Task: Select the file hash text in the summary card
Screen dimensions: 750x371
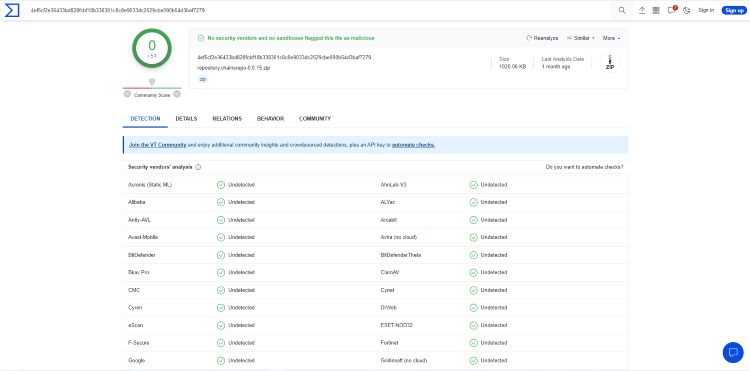Action: tap(284, 57)
